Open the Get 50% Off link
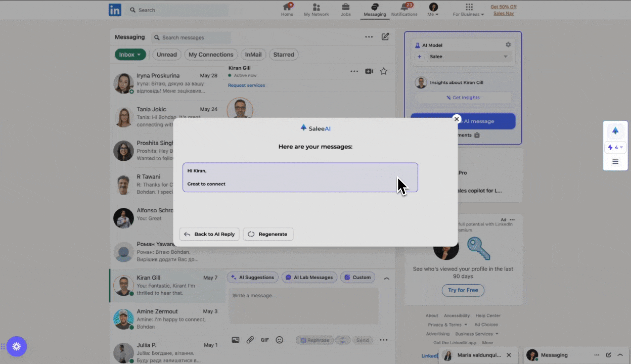This screenshot has height=364, width=631. click(504, 7)
